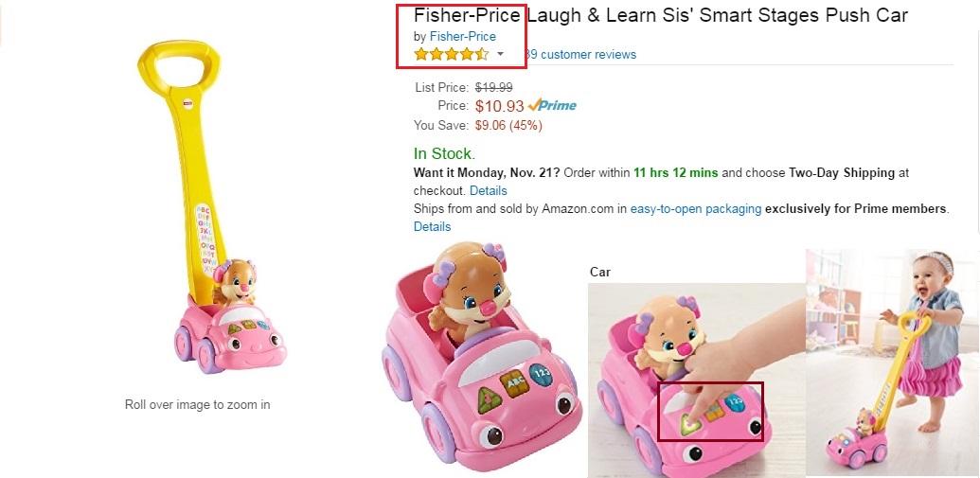Click the Details link below the shipping line
The image size is (980, 478).
(x=432, y=226)
